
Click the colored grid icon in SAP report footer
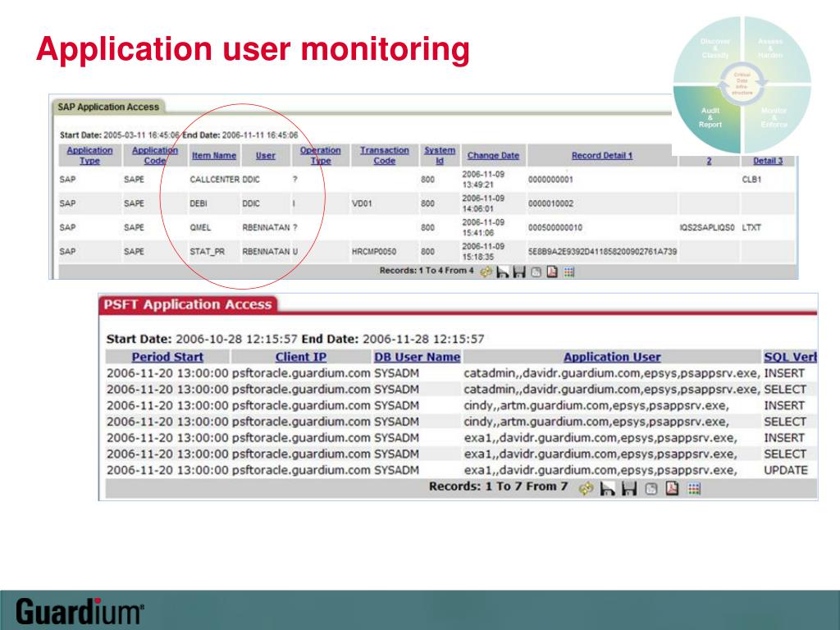tap(569, 272)
